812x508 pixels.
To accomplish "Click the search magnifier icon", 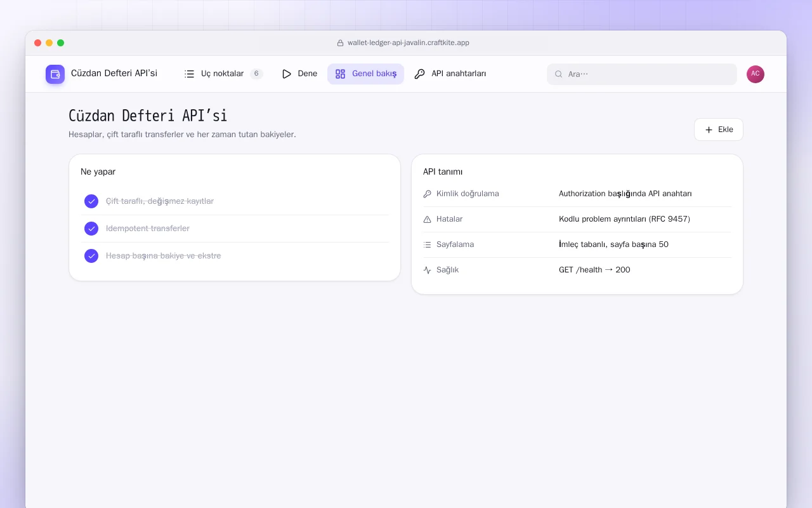I will pyautogui.click(x=559, y=74).
